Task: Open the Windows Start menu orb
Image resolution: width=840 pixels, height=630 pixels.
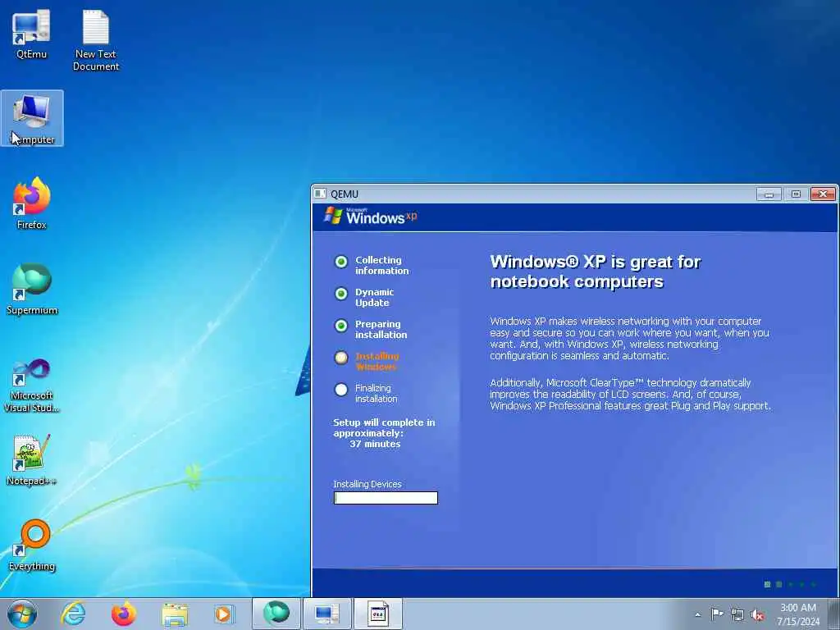Action: pyautogui.click(x=22, y=614)
